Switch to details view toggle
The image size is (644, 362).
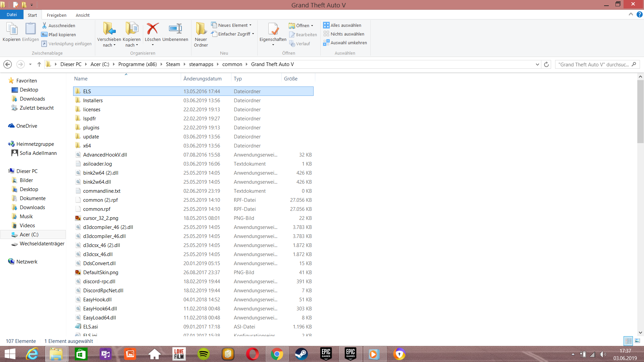coord(628,341)
